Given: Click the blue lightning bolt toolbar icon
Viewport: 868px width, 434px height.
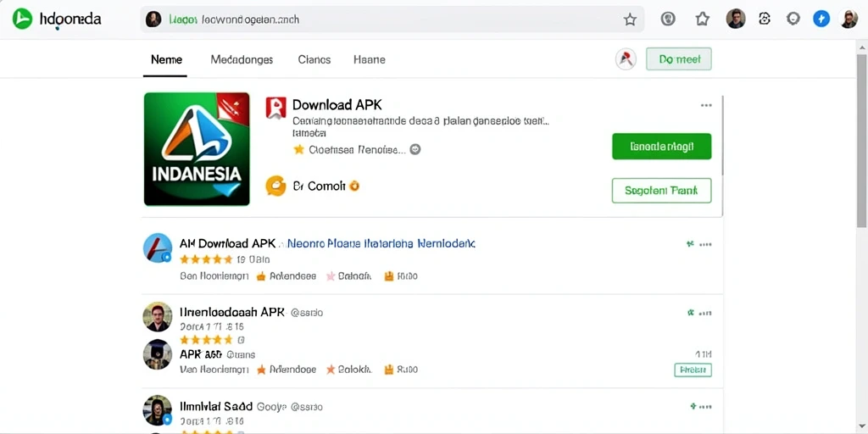Looking at the screenshot, I should point(821,19).
